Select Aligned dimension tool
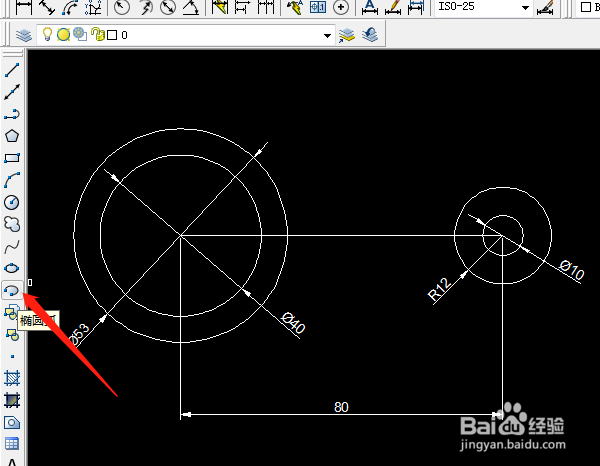 click(47, 7)
